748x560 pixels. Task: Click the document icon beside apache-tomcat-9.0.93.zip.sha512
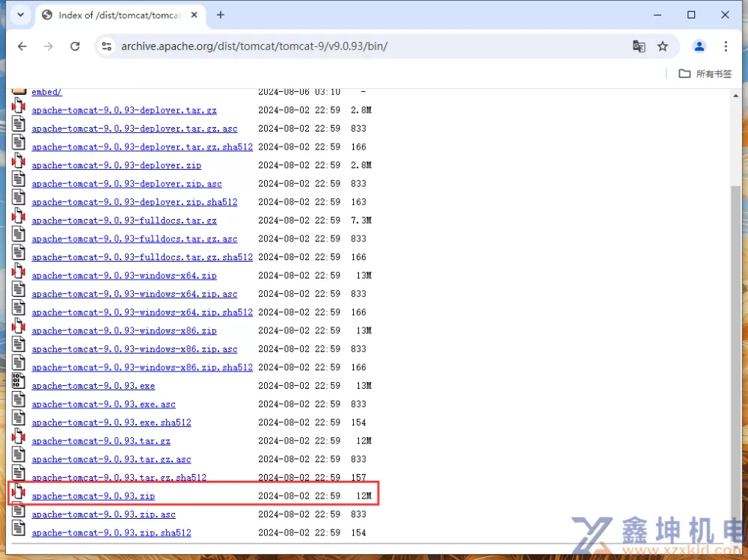(18, 528)
